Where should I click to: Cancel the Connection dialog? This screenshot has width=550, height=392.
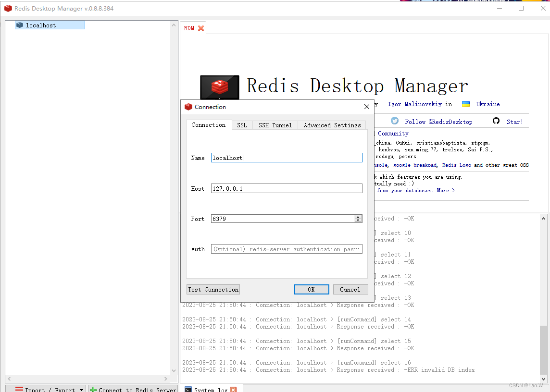click(x=350, y=290)
